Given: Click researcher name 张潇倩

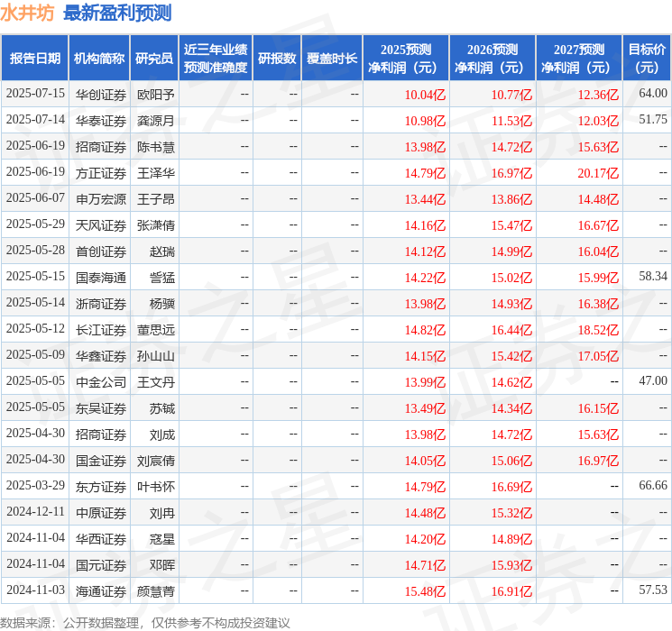Looking at the screenshot, I should (x=155, y=224).
